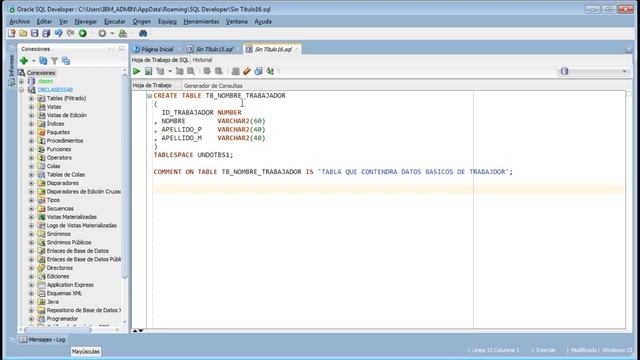Switch to the Sin Título15.sql tab
Screen dimensions: 640x360
tap(214, 49)
